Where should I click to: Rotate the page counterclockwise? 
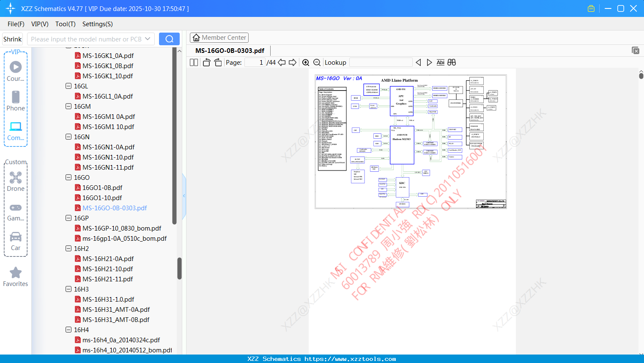207,63
